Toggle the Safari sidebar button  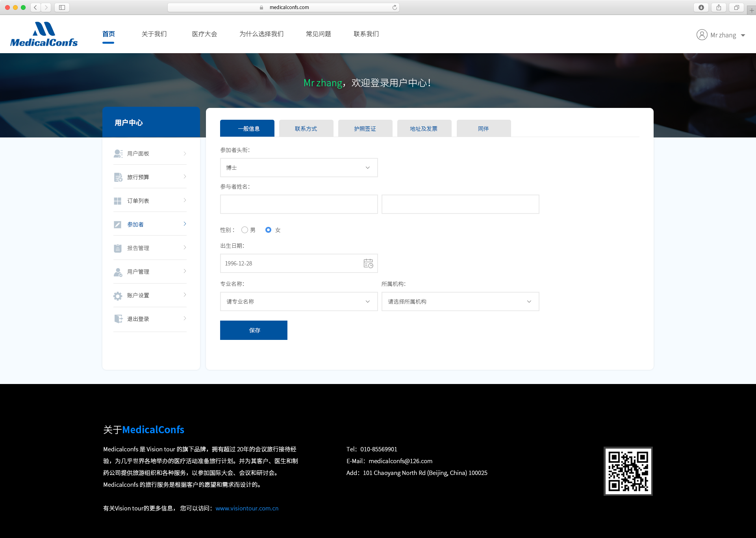pos(62,7)
